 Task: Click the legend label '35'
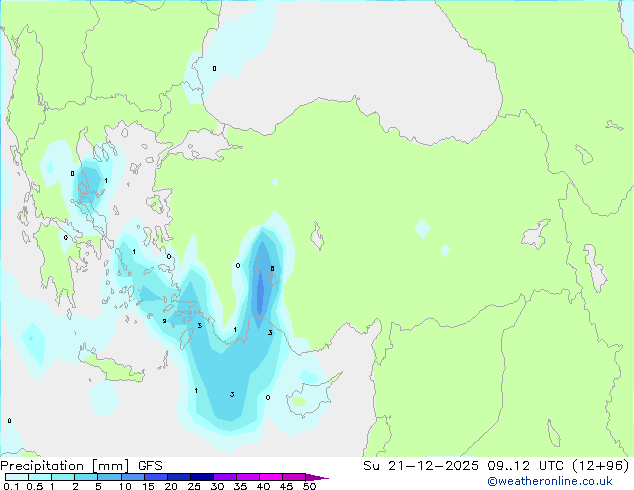(240, 486)
